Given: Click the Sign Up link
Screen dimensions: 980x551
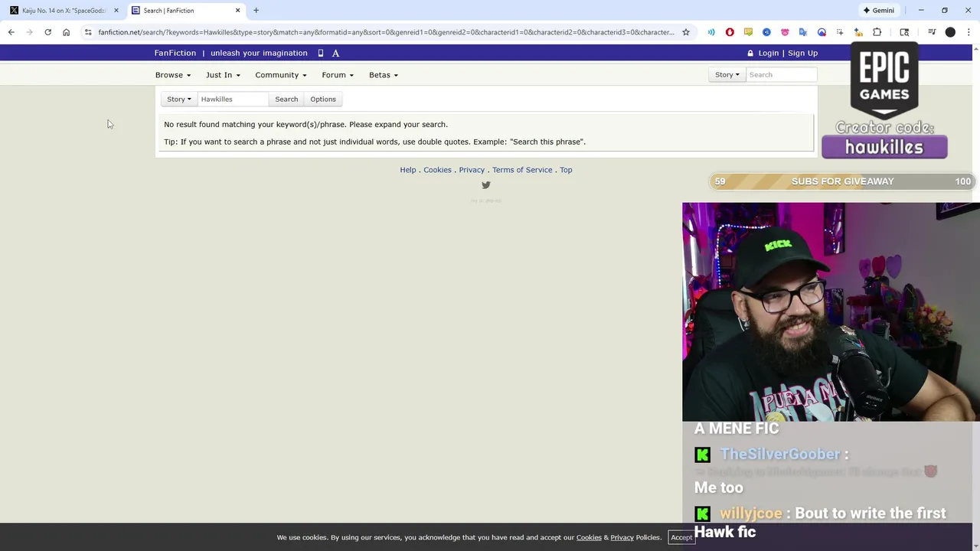Looking at the screenshot, I should [802, 53].
